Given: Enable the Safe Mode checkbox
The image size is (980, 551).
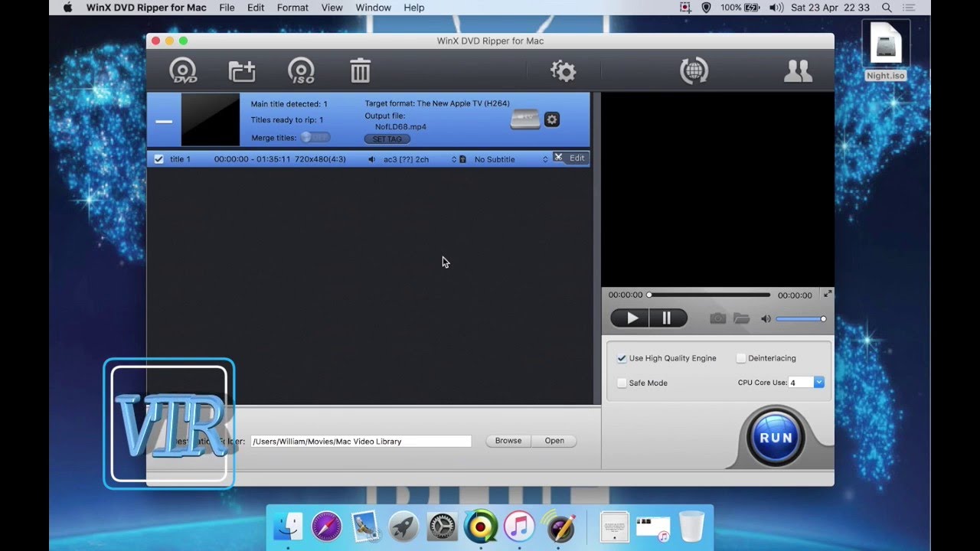Looking at the screenshot, I should coord(622,383).
